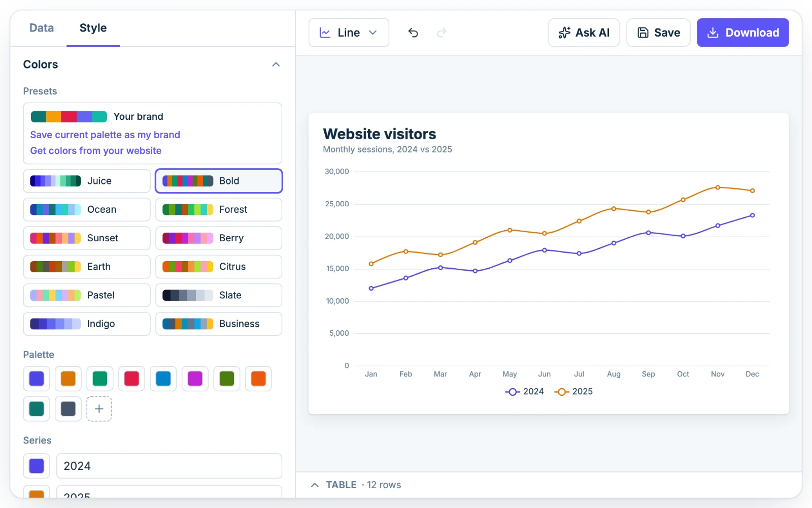Apply the Berry color preset
Image resolution: width=812 pixels, height=508 pixels.
coord(219,238)
